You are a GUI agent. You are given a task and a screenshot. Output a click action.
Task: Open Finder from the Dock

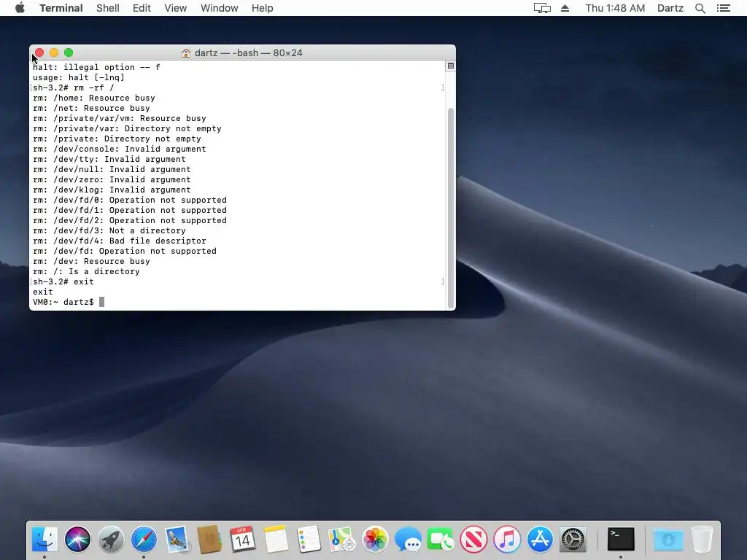click(x=44, y=540)
